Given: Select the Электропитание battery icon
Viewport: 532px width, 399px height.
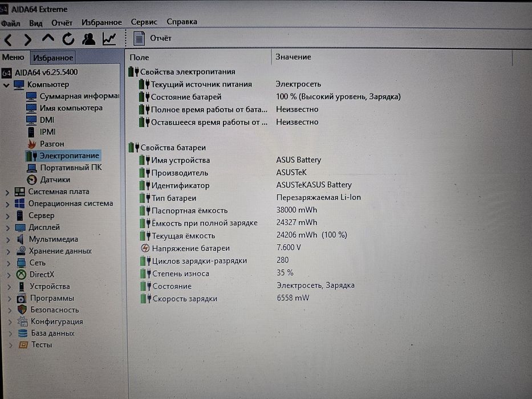Looking at the screenshot, I should (32, 156).
